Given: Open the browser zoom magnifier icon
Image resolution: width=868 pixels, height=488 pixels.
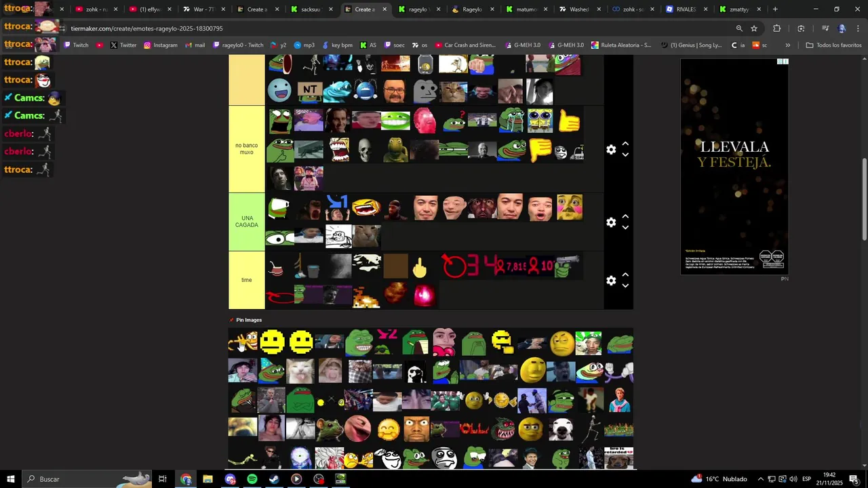Looking at the screenshot, I should (x=739, y=28).
